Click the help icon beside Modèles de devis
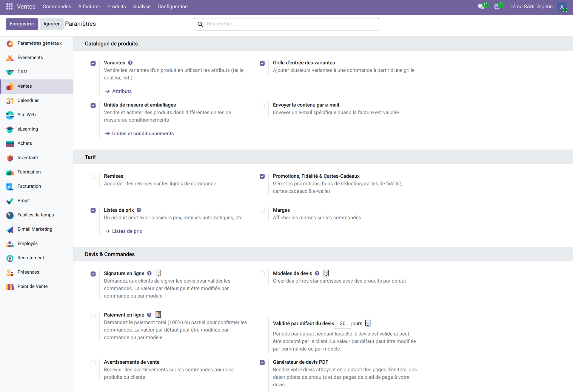This screenshot has height=392, width=573. 317,273
